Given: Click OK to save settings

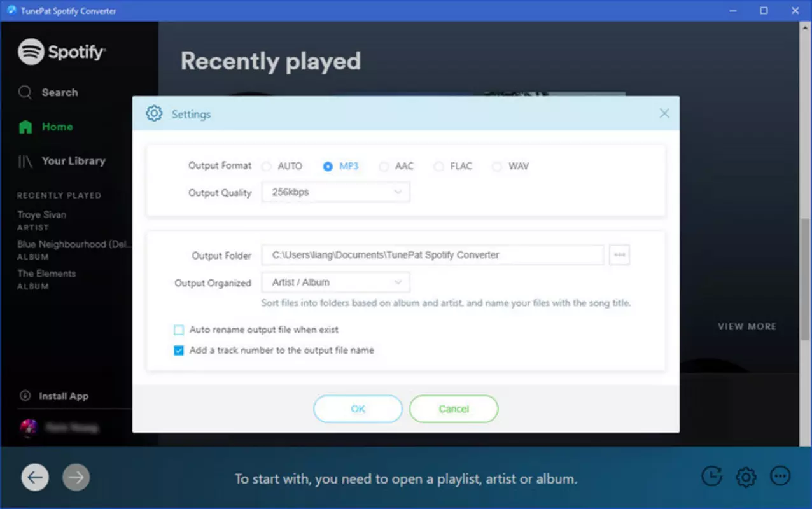Looking at the screenshot, I should (x=358, y=409).
